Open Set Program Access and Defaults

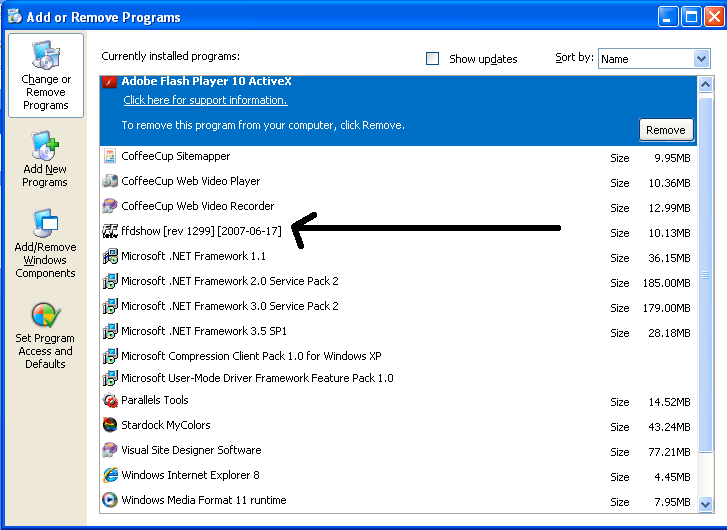pyautogui.click(x=45, y=336)
